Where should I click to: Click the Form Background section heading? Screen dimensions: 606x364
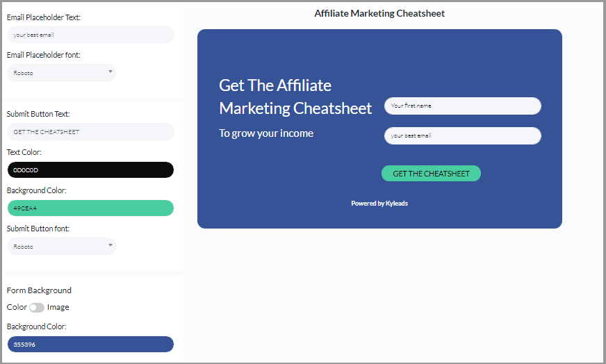(39, 290)
